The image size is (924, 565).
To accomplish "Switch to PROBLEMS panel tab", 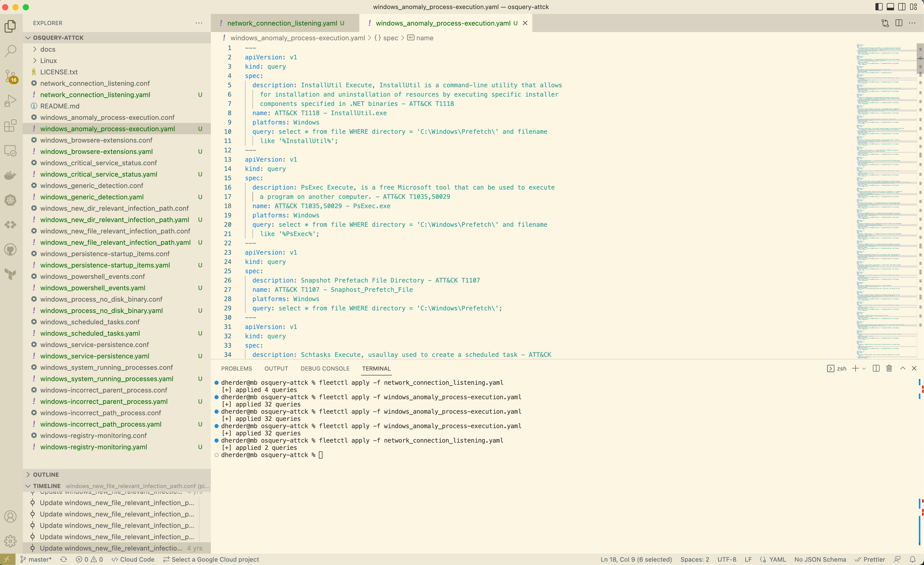I will pos(236,368).
